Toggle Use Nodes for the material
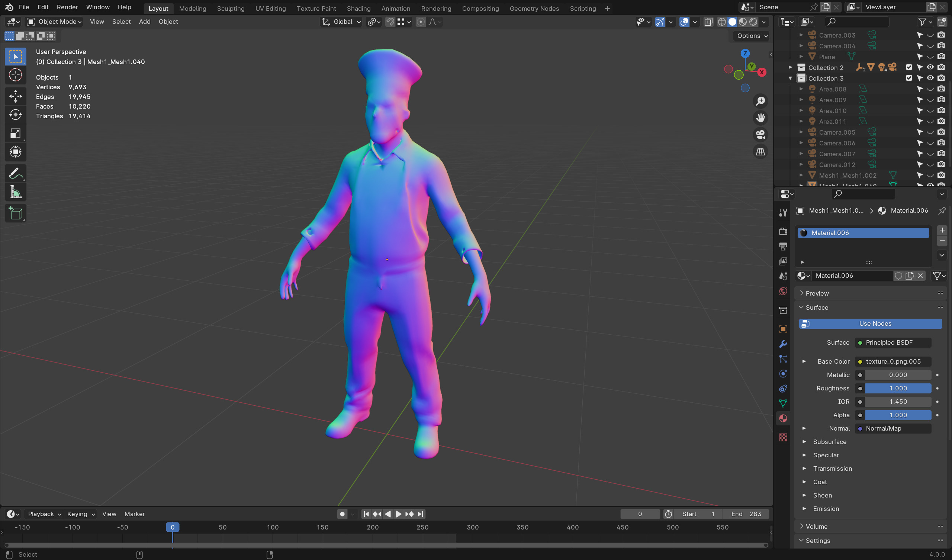Screen dimensions: 952x560 (x=870, y=324)
